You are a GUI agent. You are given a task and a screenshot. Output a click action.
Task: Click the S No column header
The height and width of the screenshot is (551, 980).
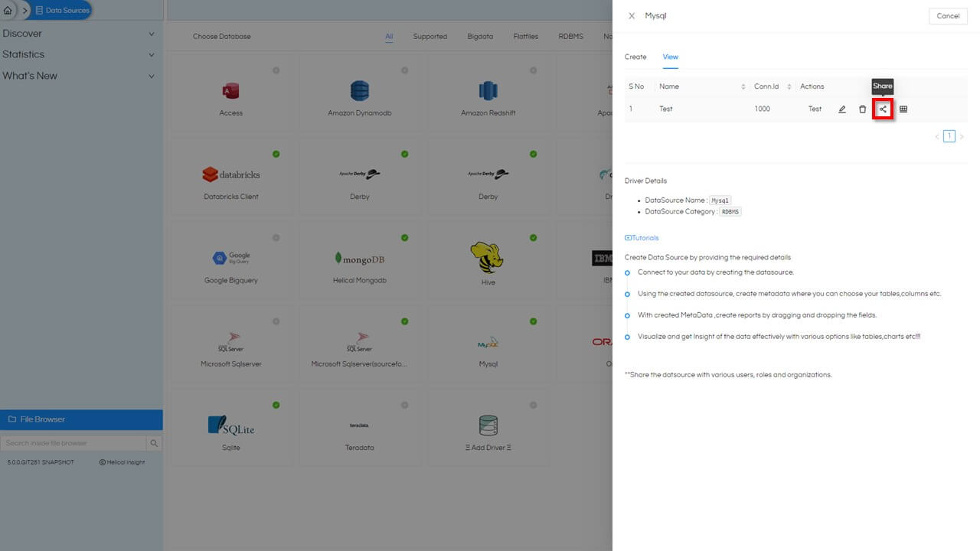coord(636,86)
